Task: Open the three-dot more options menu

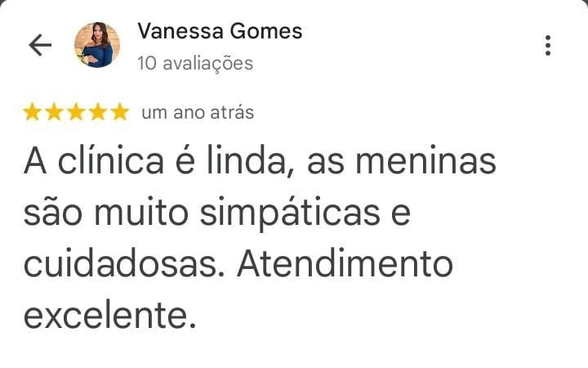Action: pyautogui.click(x=548, y=46)
